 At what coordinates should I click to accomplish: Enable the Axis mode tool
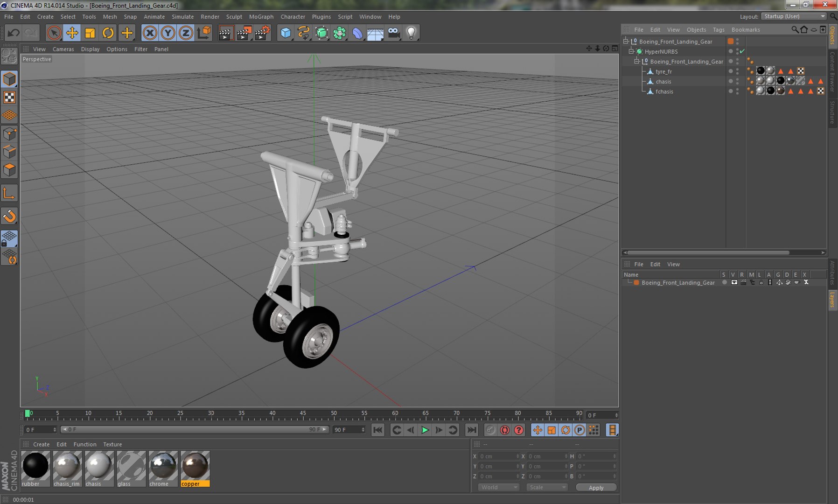(x=9, y=194)
